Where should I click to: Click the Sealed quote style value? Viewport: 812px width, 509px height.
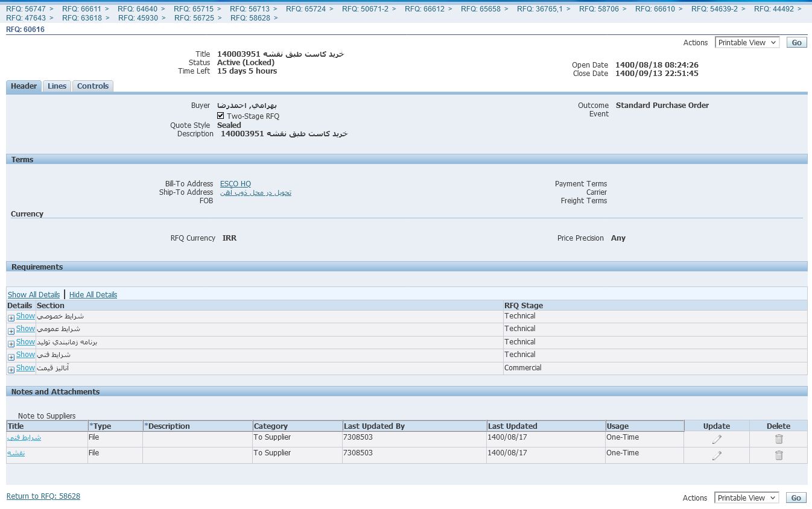pyautogui.click(x=229, y=125)
